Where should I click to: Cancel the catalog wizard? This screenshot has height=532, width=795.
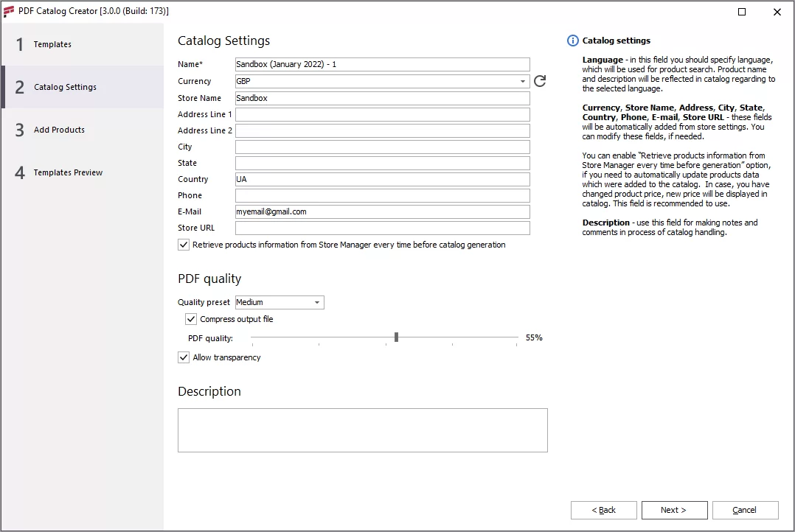pos(744,510)
